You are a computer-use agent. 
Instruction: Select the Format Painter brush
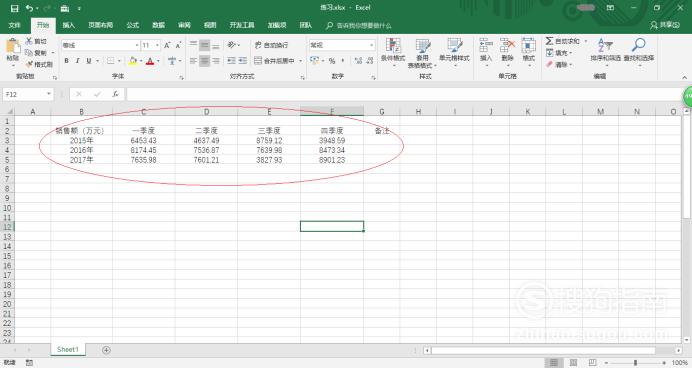click(x=29, y=64)
